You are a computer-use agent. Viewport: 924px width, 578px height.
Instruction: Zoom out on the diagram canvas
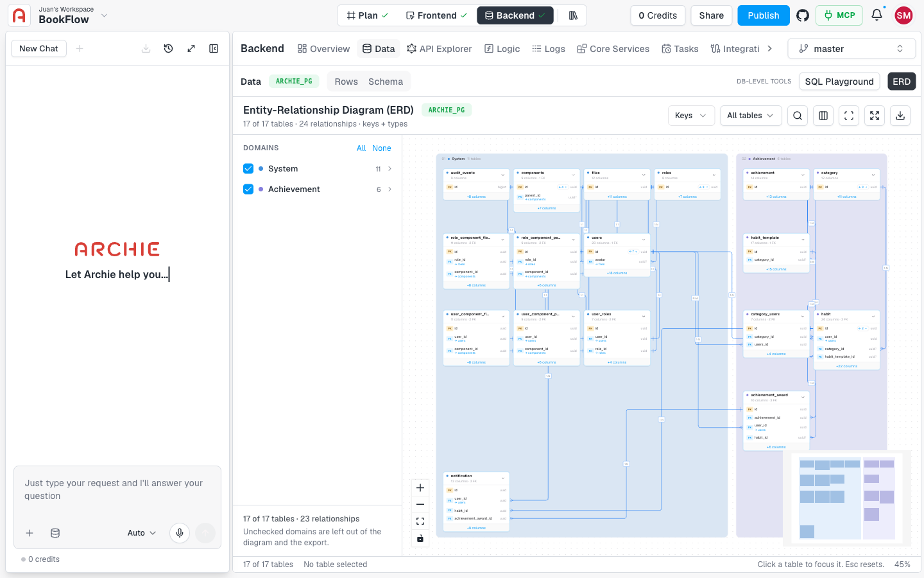[x=420, y=505]
